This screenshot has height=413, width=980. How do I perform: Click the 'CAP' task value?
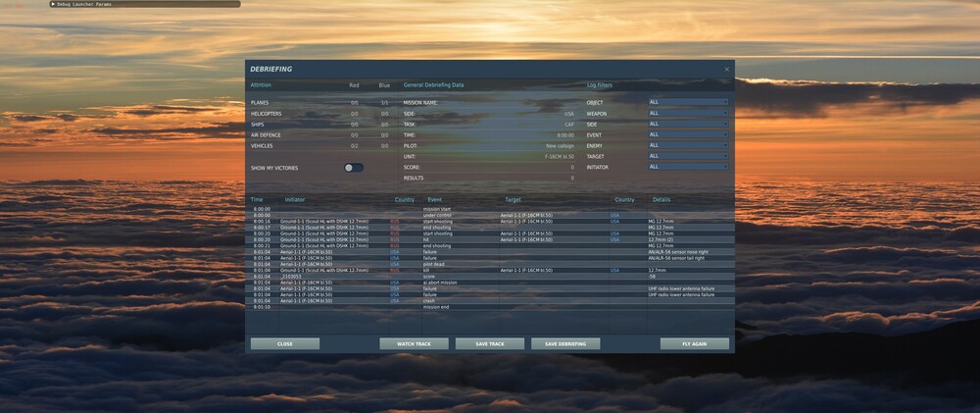pos(569,125)
